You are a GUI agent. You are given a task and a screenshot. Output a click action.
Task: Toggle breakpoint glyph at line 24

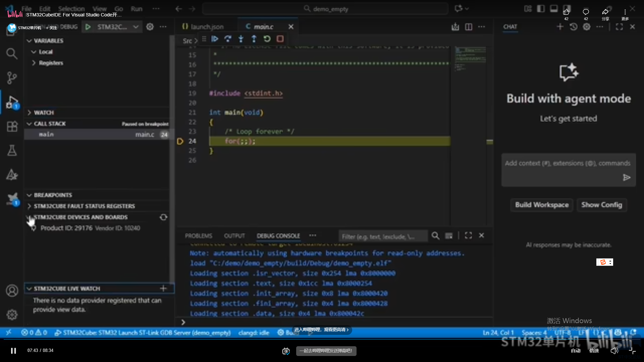pyautogui.click(x=180, y=141)
